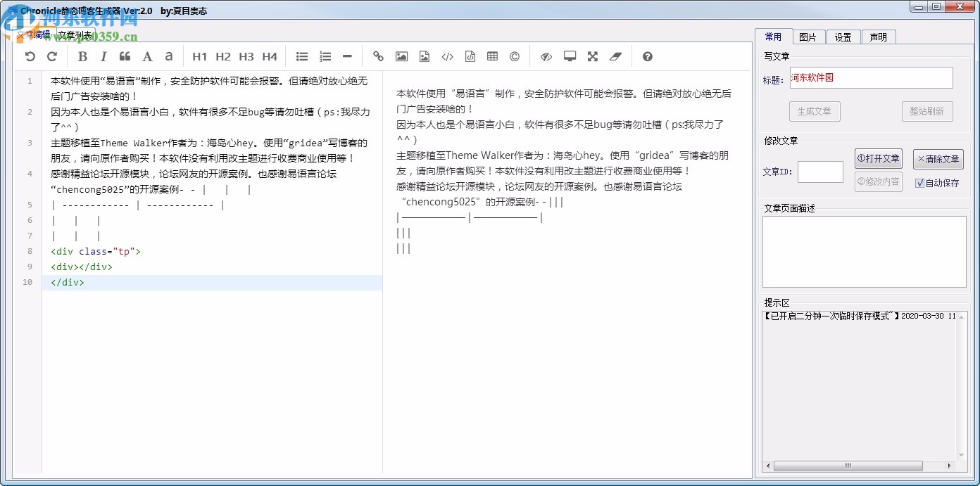The image size is (980, 486).
Task: Open the 常用 tab
Action: click(x=773, y=37)
